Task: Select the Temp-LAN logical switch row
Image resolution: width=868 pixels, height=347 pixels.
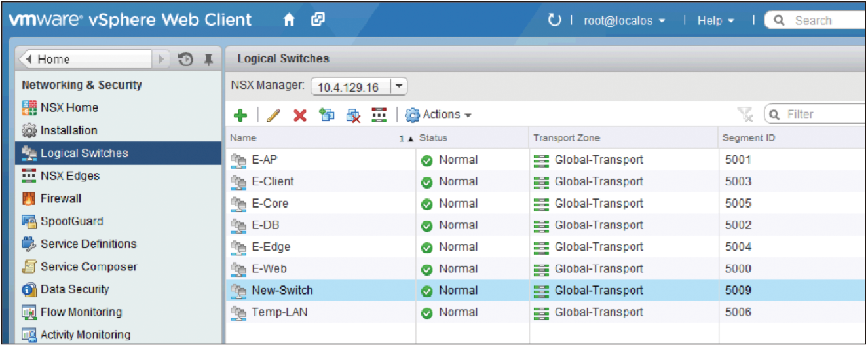Action: (x=546, y=312)
